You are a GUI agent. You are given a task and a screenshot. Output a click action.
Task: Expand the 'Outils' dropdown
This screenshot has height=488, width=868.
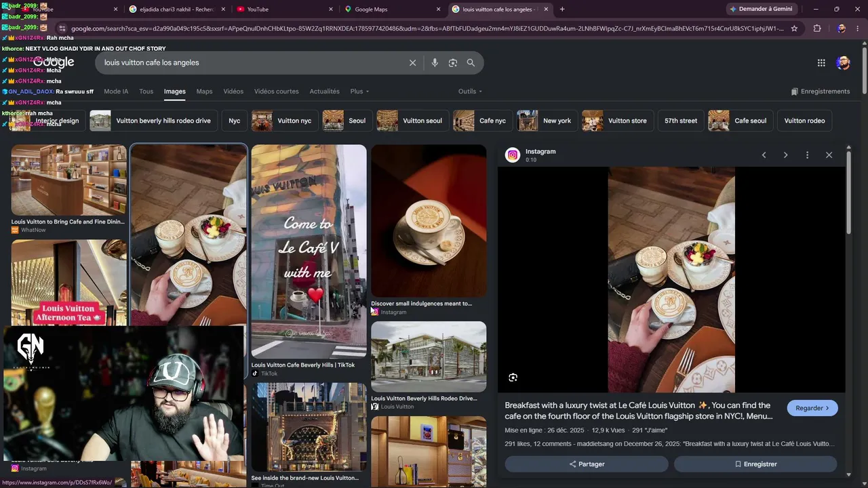(x=470, y=91)
